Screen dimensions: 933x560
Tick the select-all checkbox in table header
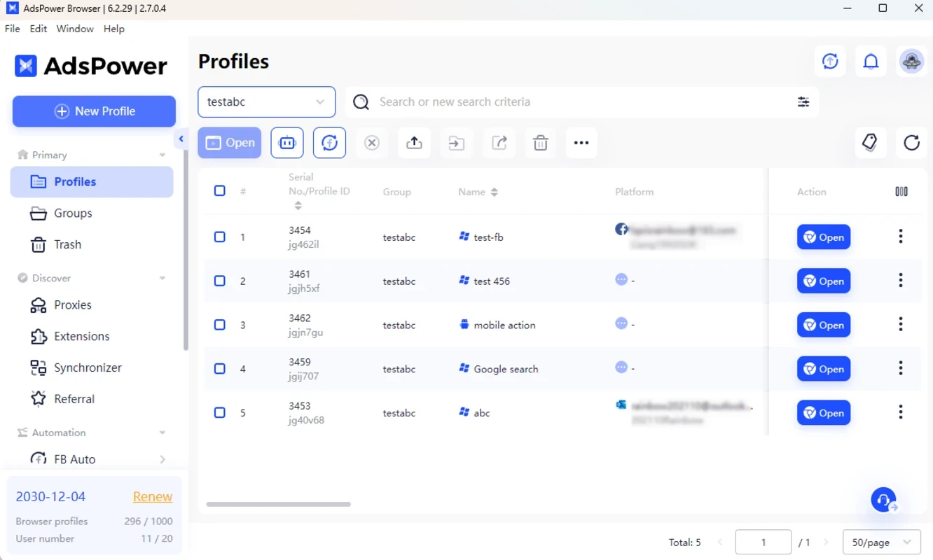[219, 190]
